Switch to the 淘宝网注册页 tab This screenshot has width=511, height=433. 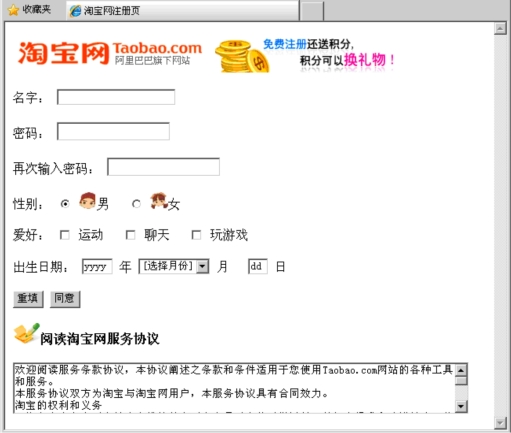click(x=182, y=11)
